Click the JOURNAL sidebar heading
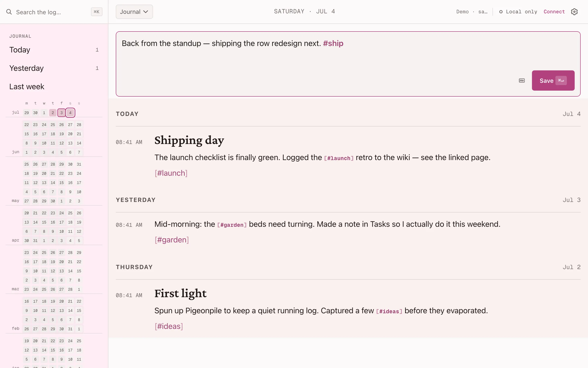Viewport: 588px width, 368px height. tap(20, 36)
